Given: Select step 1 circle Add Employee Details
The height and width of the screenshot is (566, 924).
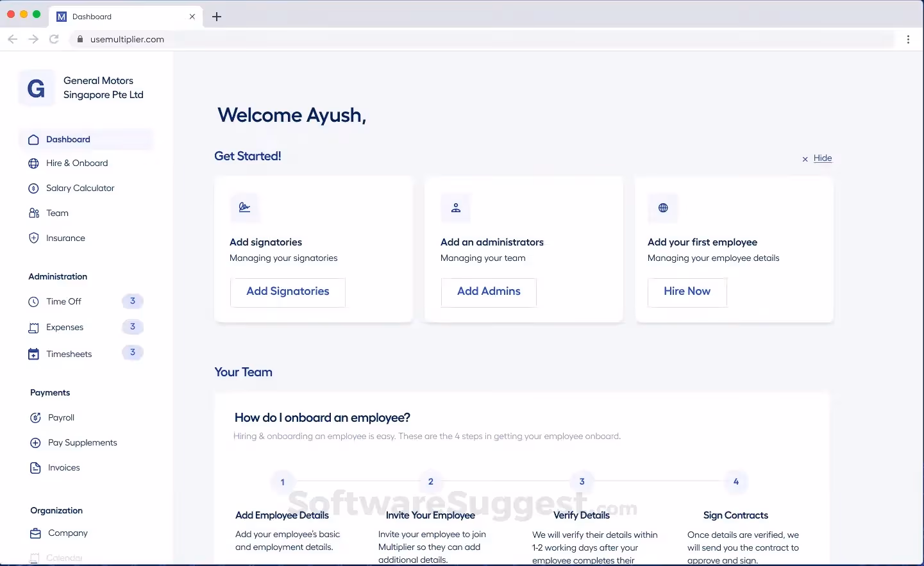Looking at the screenshot, I should tap(283, 482).
